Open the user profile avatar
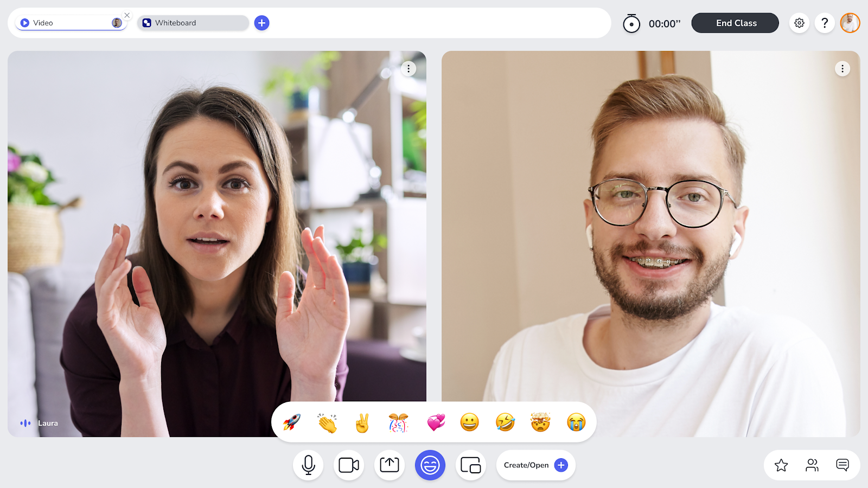The height and width of the screenshot is (488, 868). pyautogui.click(x=850, y=23)
